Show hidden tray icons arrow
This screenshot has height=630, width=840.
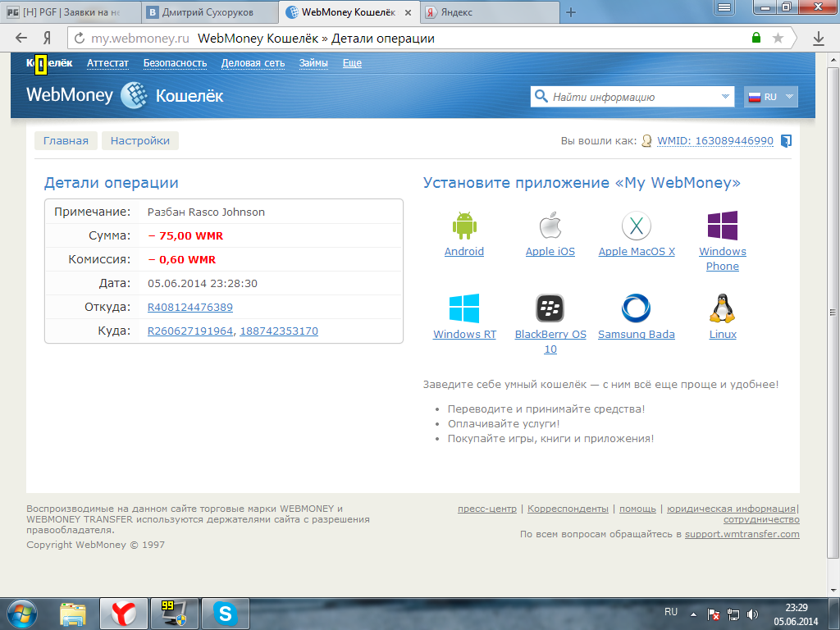pos(694,614)
